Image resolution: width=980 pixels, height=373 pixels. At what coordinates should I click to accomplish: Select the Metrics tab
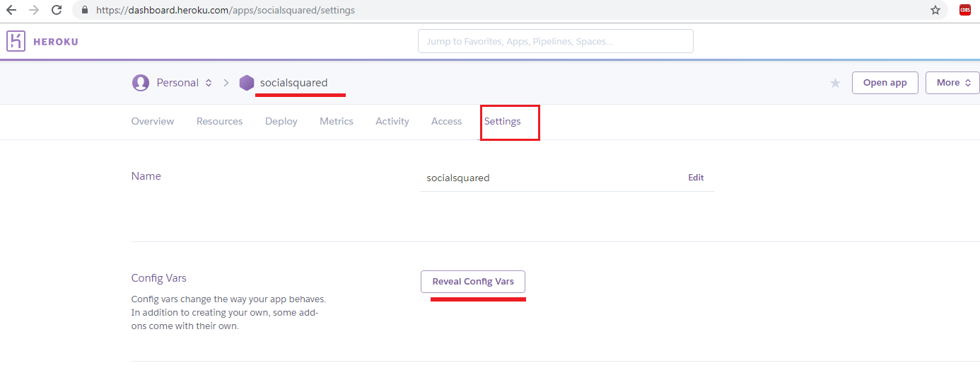337,122
